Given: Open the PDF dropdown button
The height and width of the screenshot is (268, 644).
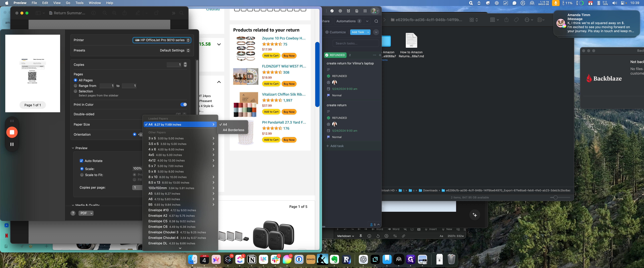Looking at the screenshot, I should coord(86,213).
